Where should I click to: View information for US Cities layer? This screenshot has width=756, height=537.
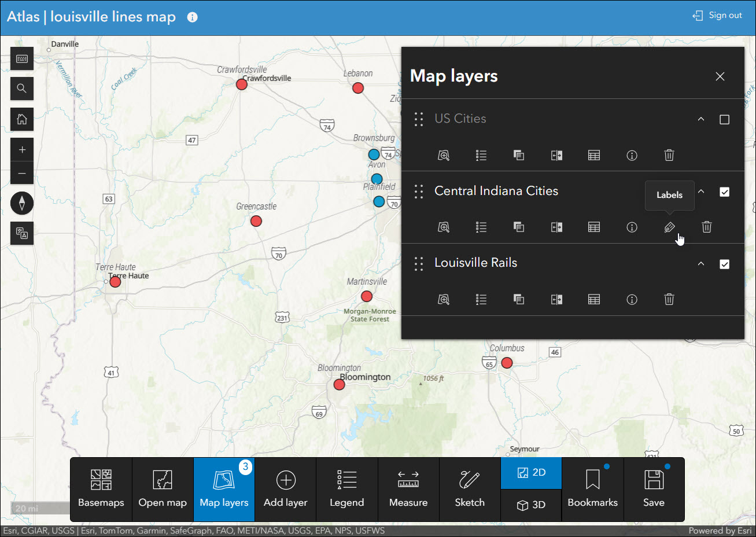tap(632, 155)
